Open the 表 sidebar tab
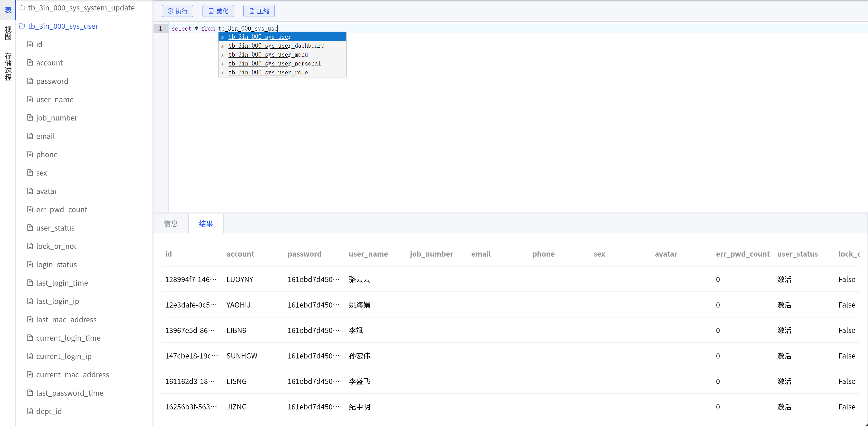Viewport: 868px width, 426px height. (8, 10)
